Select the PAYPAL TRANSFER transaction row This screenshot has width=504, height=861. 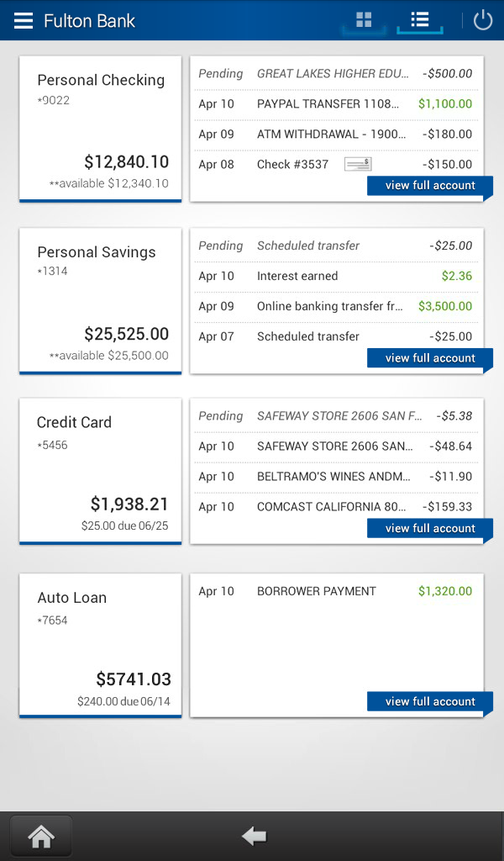coord(336,103)
